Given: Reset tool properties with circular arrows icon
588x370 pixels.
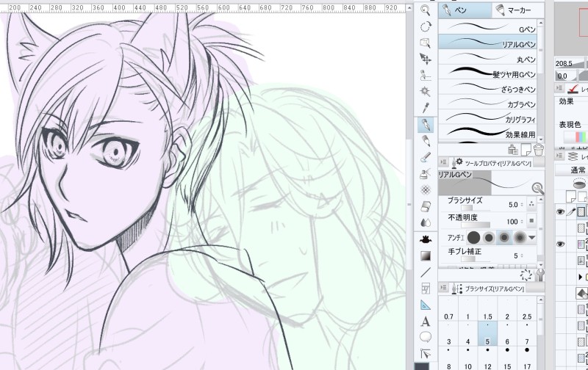Looking at the screenshot, I should point(526,275).
